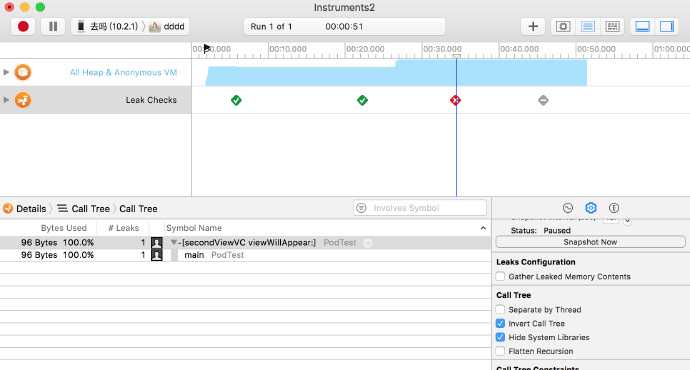Image resolution: width=690 pixels, height=370 pixels.
Task: Sort by the Symbol Name column
Action: click(x=194, y=228)
